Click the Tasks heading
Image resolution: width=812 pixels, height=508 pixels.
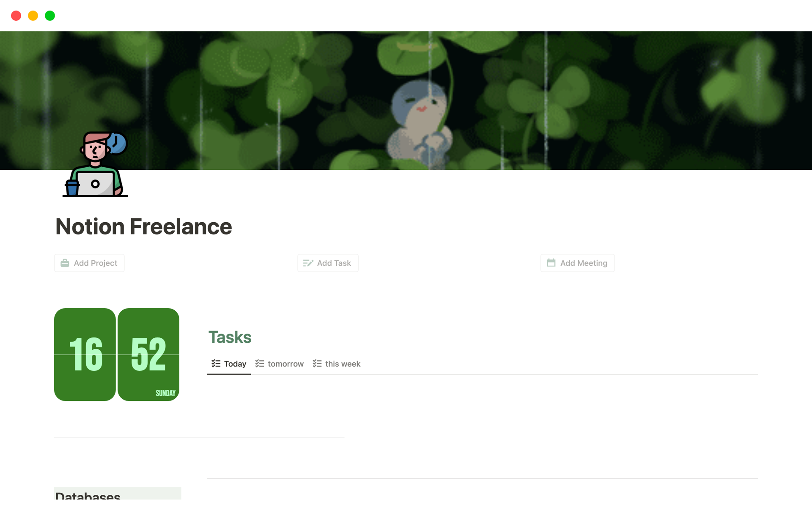(230, 337)
